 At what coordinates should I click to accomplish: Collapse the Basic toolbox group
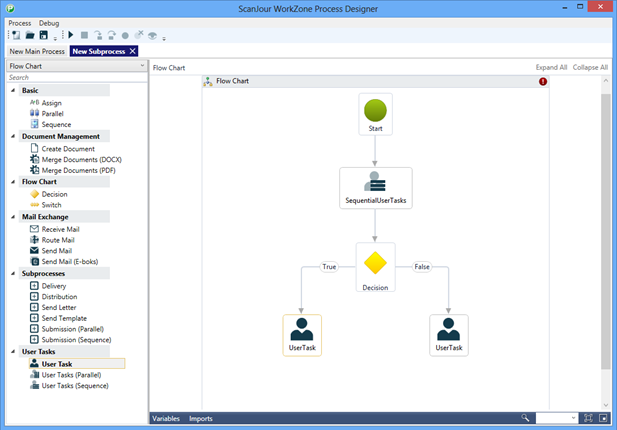tap(13, 90)
